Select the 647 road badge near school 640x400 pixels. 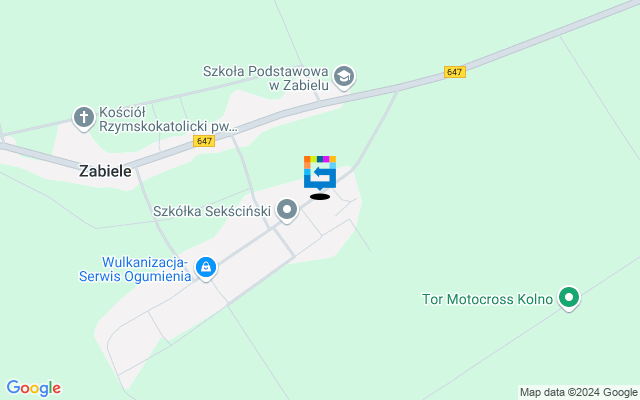(455, 72)
